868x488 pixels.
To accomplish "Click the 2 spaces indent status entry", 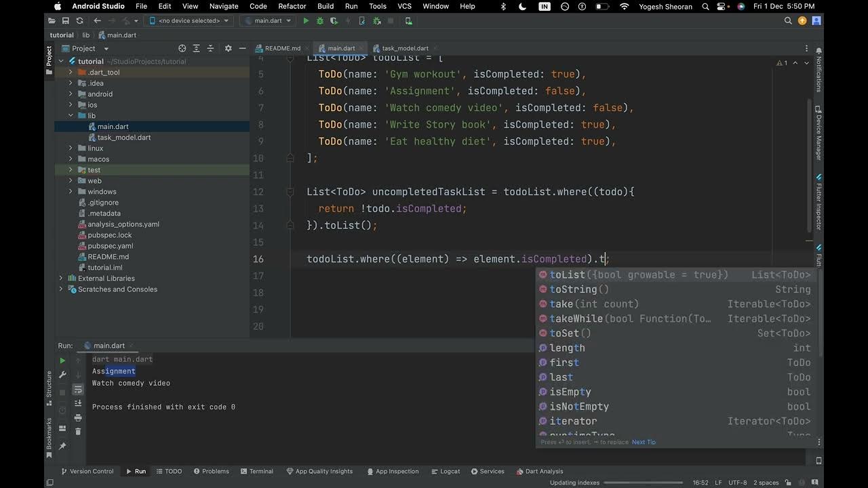I will [x=765, y=483].
